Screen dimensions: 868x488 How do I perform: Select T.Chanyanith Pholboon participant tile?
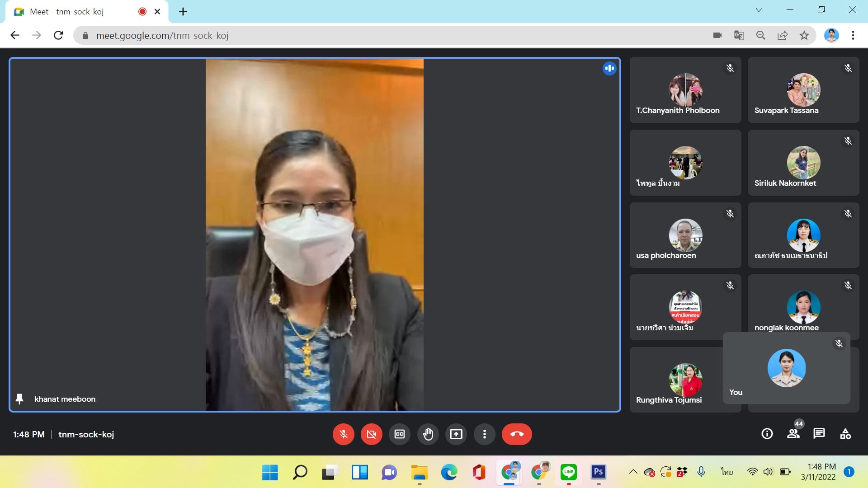pos(685,90)
